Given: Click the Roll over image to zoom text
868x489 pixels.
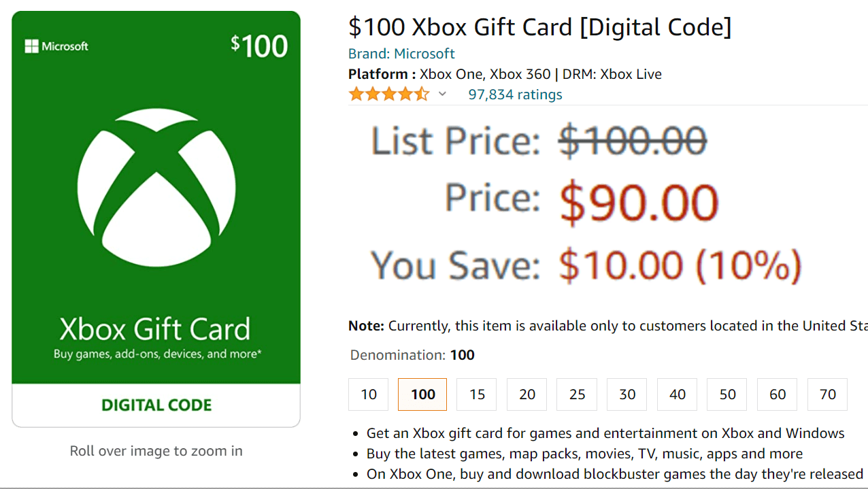Looking at the screenshot, I should (x=156, y=450).
